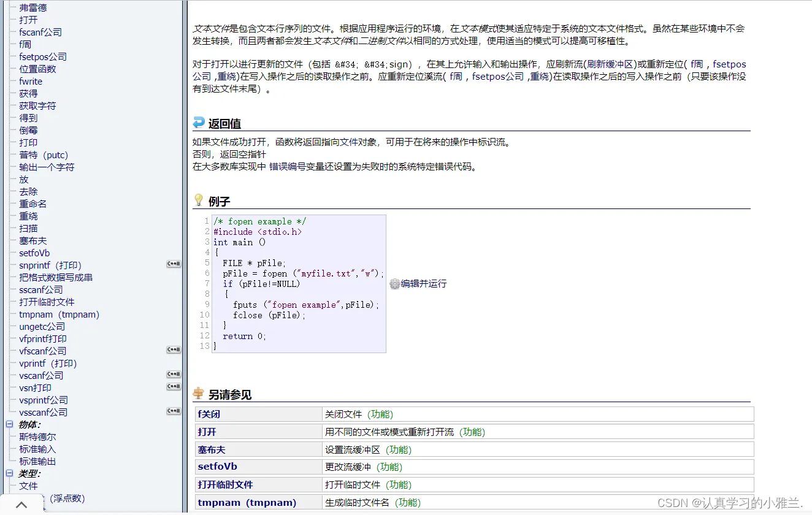Select 重命名 in sidebar
Viewport: 812px width, 515px height.
pos(33,204)
